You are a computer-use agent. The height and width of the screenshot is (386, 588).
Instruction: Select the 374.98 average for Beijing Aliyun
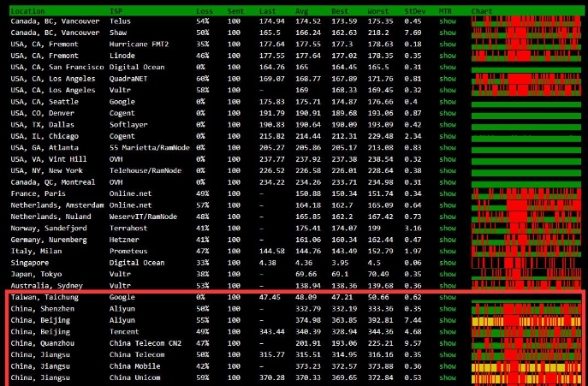click(x=306, y=320)
